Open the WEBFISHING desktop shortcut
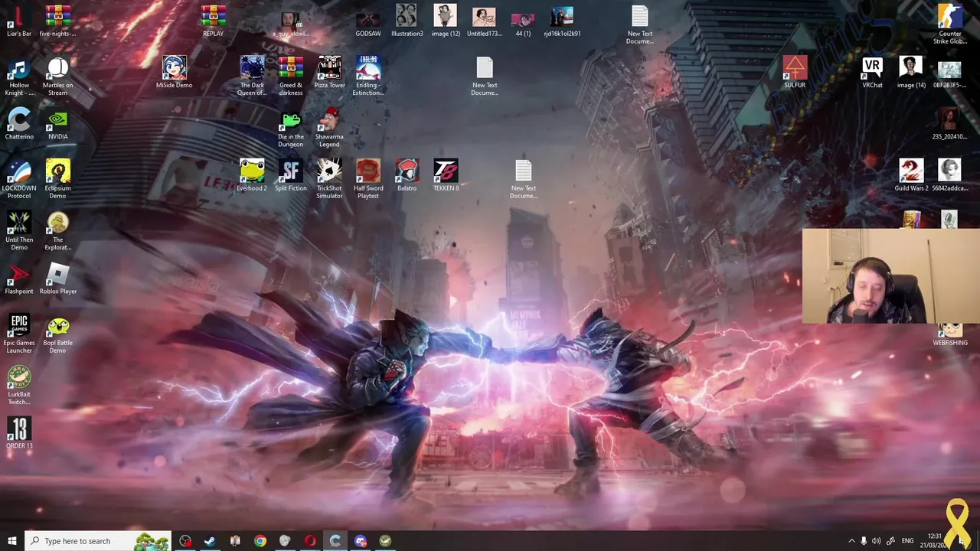Image resolution: width=980 pixels, height=551 pixels. (x=950, y=334)
